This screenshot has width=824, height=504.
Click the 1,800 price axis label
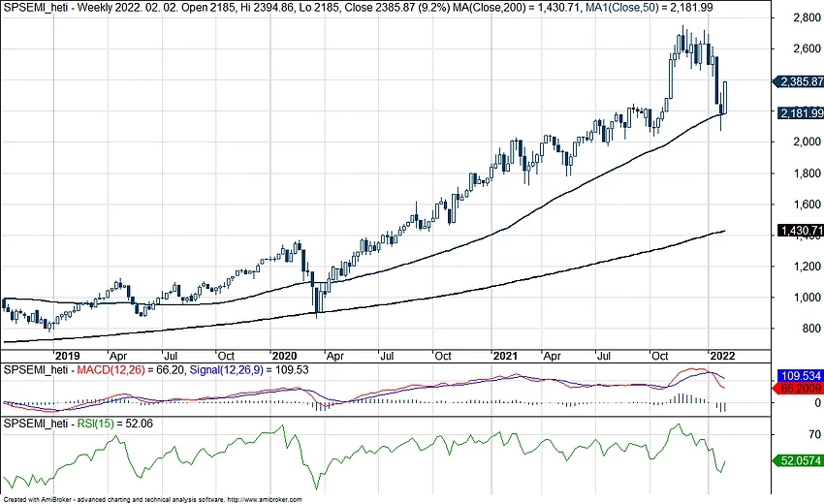coord(807,173)
